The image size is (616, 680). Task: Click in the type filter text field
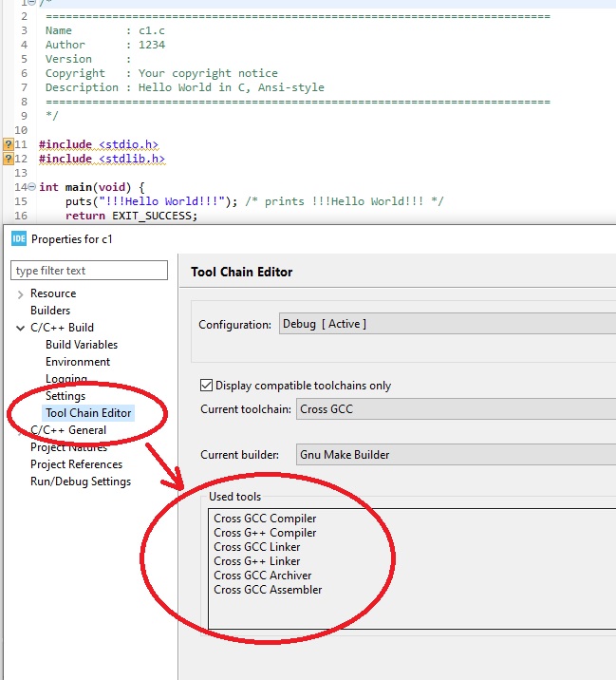coord(88,271)
